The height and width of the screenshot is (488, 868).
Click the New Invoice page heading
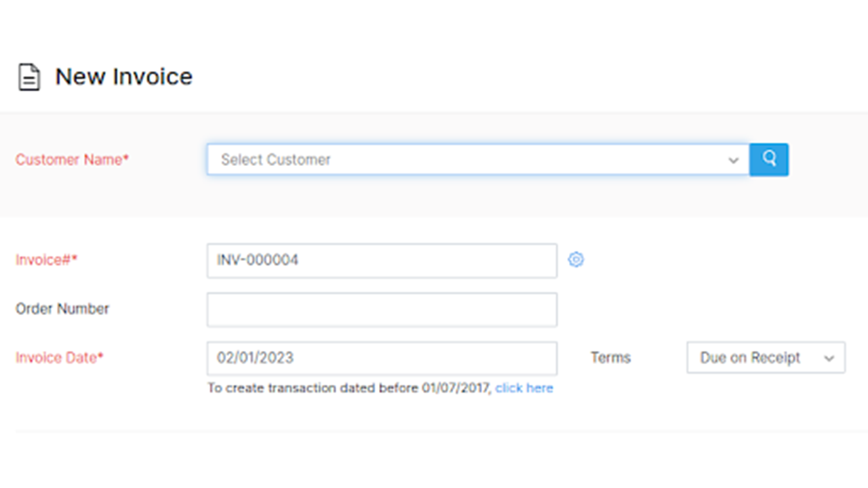pos(123,77)
